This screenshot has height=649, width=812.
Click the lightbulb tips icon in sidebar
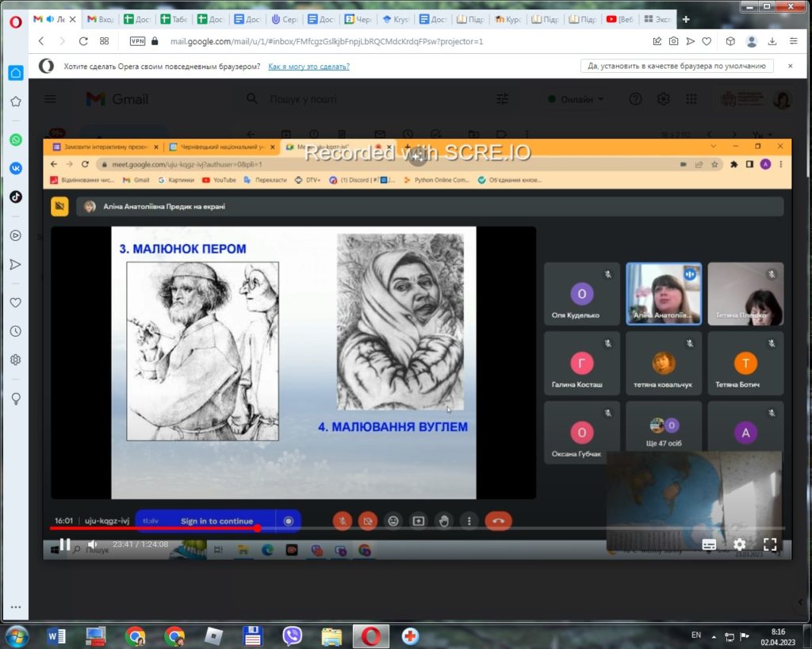[x=16, y=399]
